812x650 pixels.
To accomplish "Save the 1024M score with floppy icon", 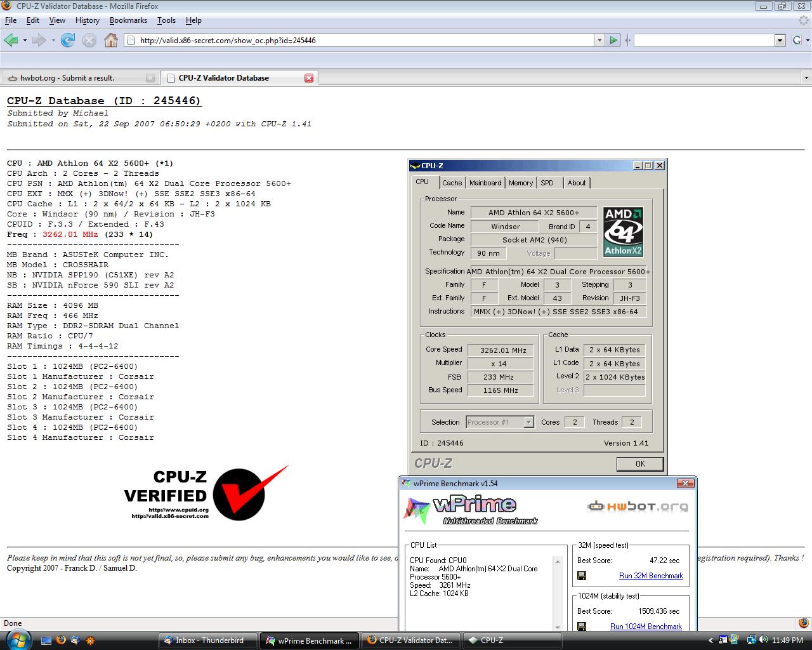I will pos(582,627).
